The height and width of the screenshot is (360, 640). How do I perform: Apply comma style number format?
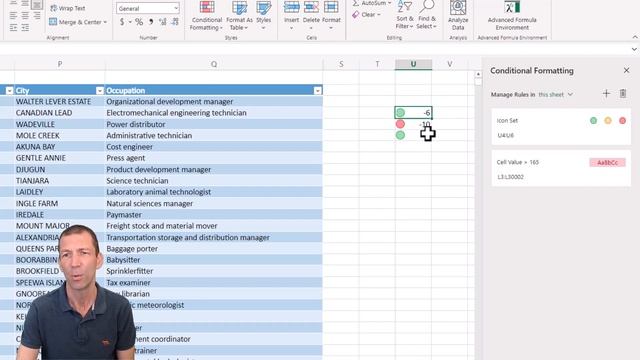[151, 22]
